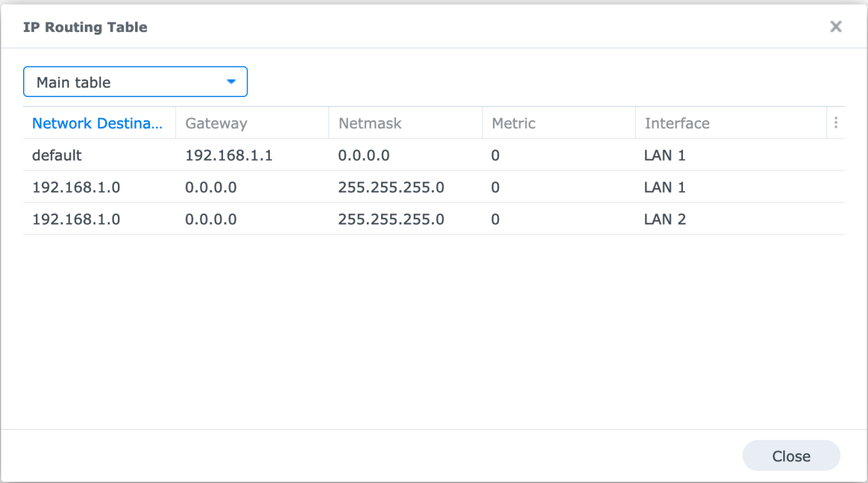Select the LAN 2 route row
The image size is (868, 483).
271,219
